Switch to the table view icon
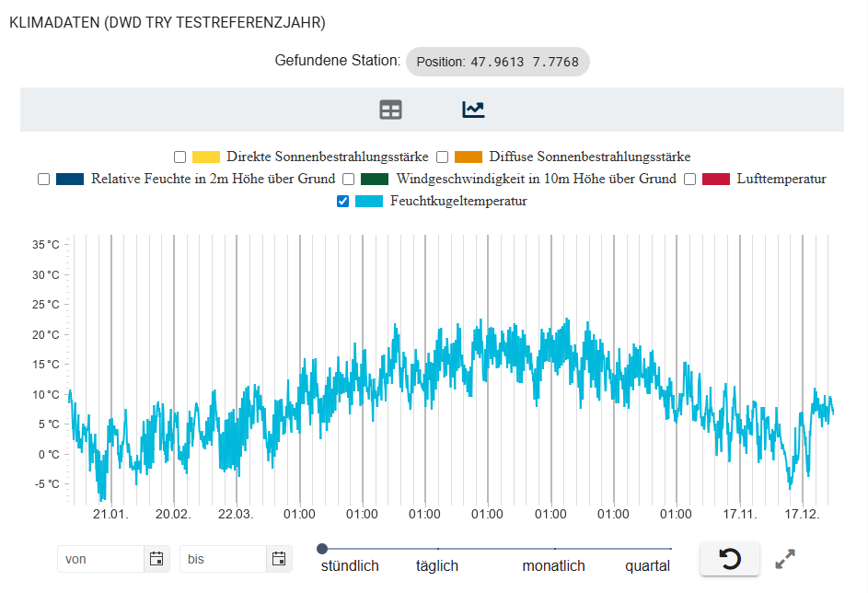Screen dimensions: 868x593 click(x=391, y=110)
